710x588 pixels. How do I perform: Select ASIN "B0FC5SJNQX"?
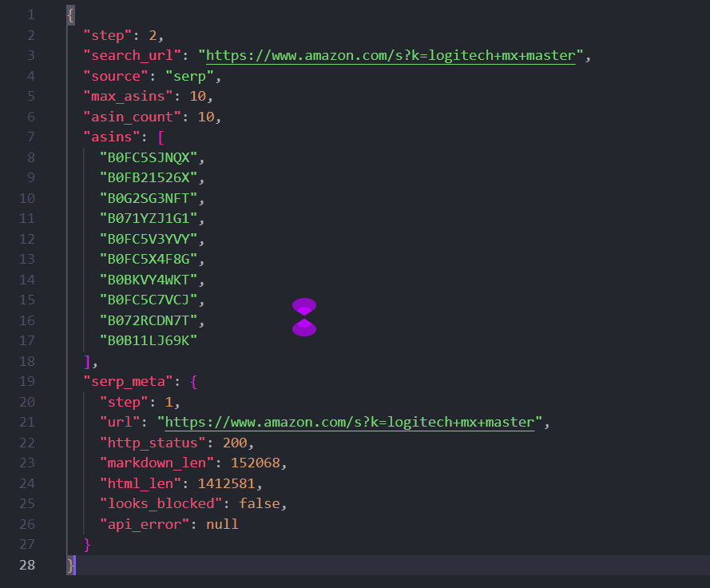(x=149, y=157)
